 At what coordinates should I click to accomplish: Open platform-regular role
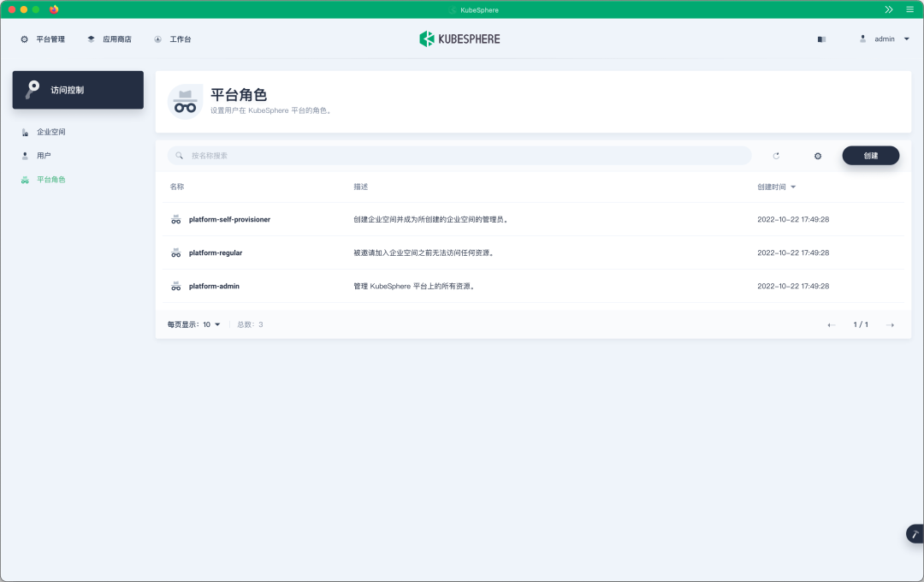coord(215,253)
